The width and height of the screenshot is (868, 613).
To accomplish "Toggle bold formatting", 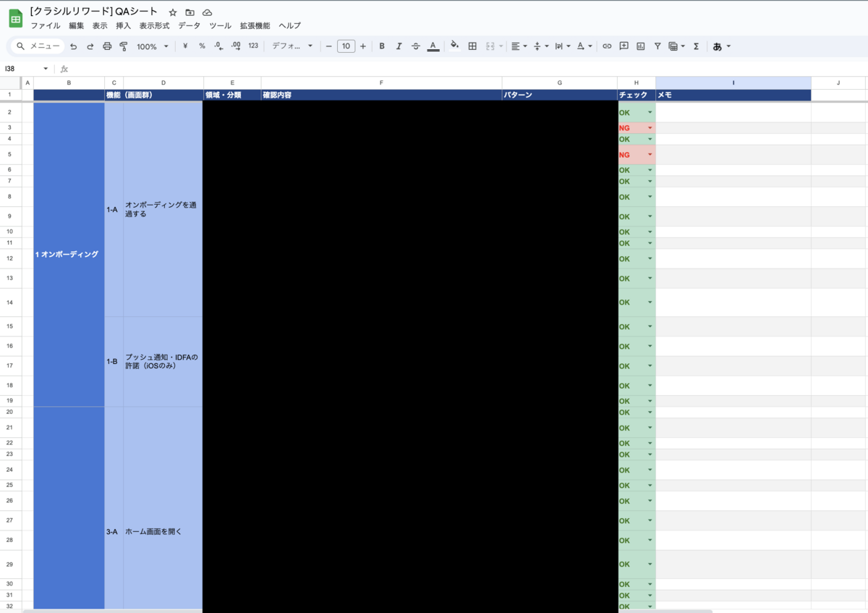I will [382, 46].
